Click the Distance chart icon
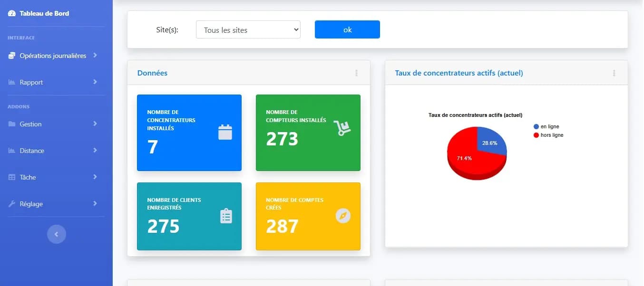644x286 pixels. tap(12, 151)
